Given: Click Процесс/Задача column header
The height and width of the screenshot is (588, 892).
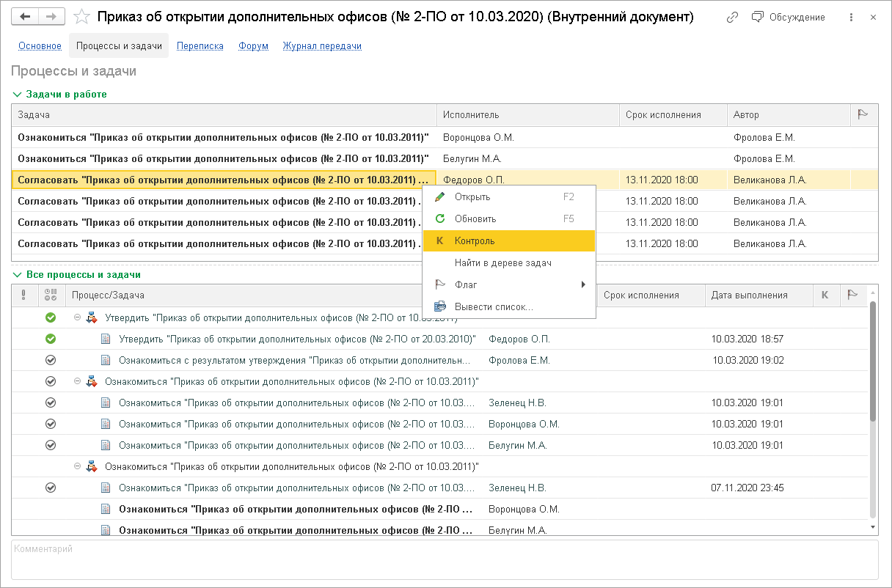Looking at the screenshot, I should point(275,295).
